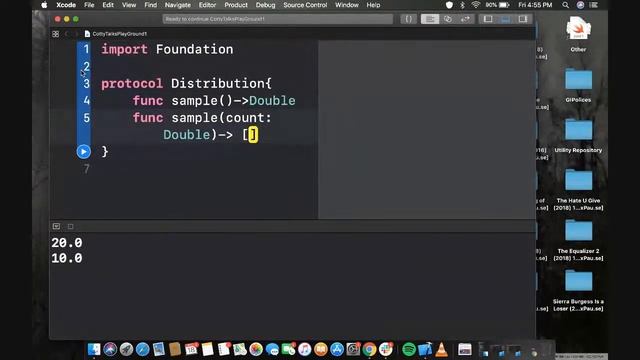Open the Library with the curly braces button
The height and width of the screenshot is (360, 640).
pyautogui.click(x=408, y=19)
